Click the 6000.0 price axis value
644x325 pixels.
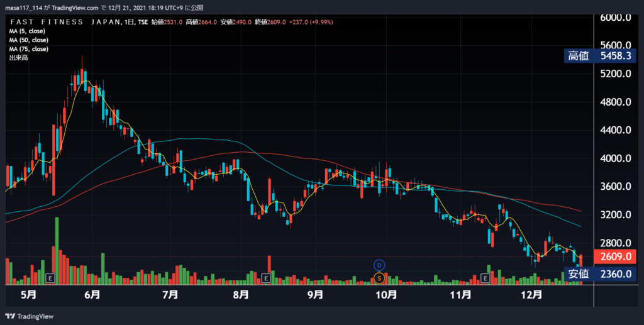tap(615, 18)
